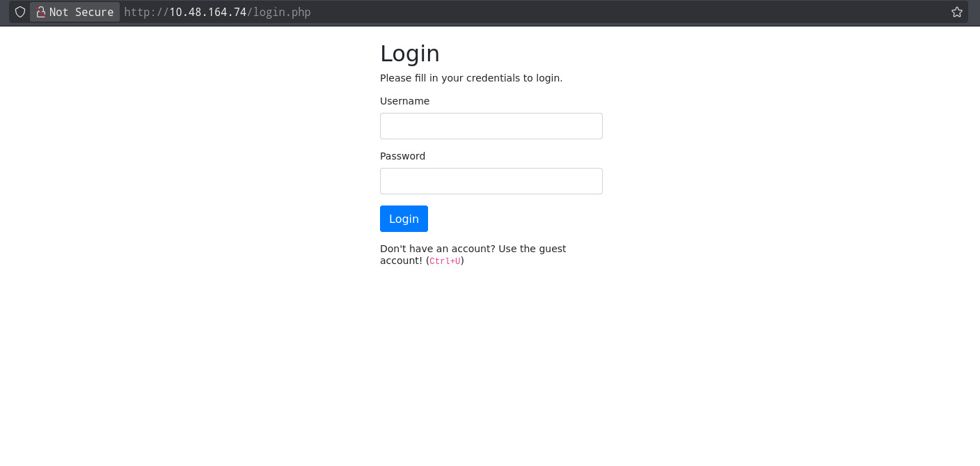
Task: Focus the Password input field
Action: click(491, 181)
